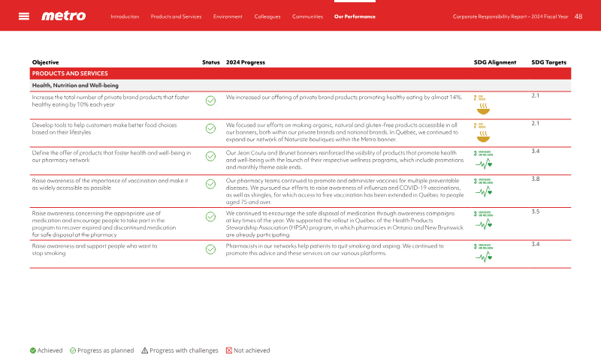Click SDG 2 Zero Hunger icon in private brand row
This screenshot has width=601, height=364.
click(x=482, y=104)
